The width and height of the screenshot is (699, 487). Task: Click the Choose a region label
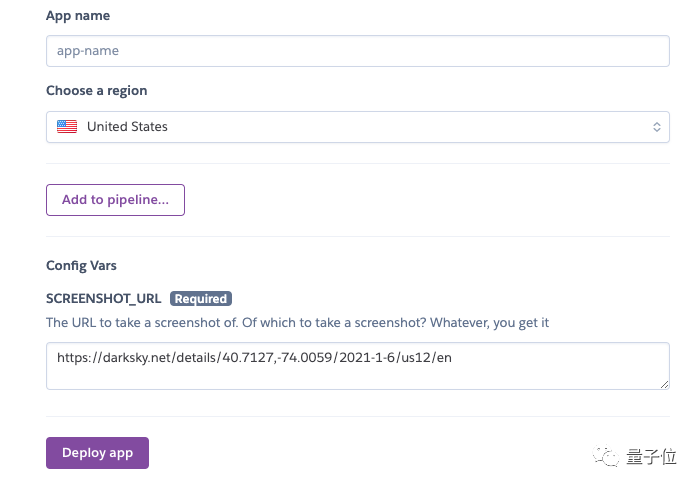pos(96,91)
